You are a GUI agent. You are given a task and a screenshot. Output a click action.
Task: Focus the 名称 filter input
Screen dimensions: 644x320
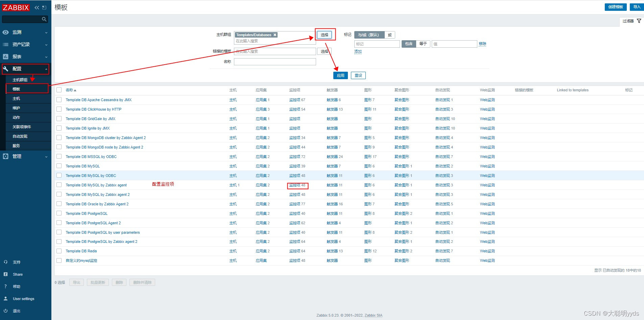pos(275,62)
